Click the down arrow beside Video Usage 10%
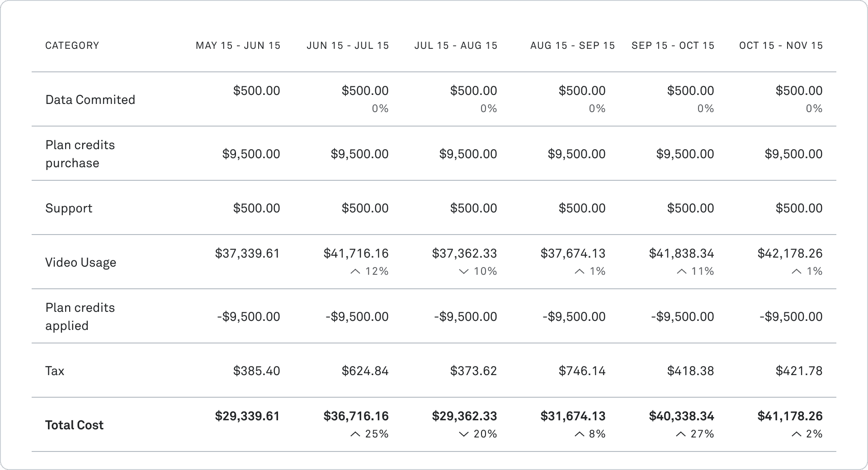Viewport: 868px width, 470px height. click(464, 272)
